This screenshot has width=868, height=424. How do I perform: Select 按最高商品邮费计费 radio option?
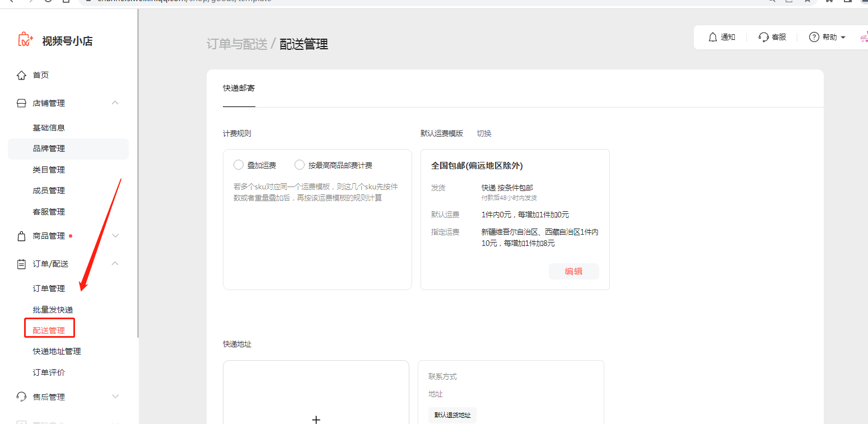tap(300, 165)
